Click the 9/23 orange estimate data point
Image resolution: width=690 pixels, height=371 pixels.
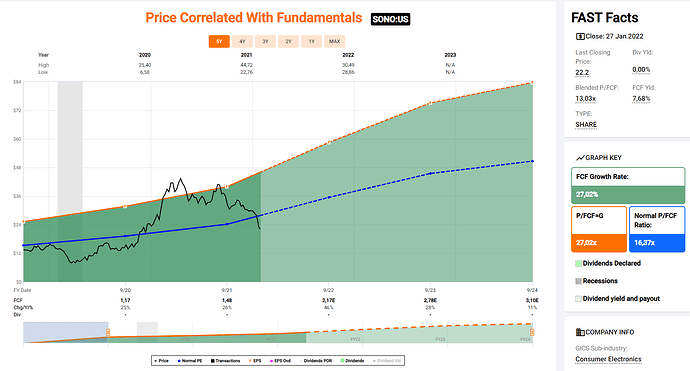[x=430, y=103]
